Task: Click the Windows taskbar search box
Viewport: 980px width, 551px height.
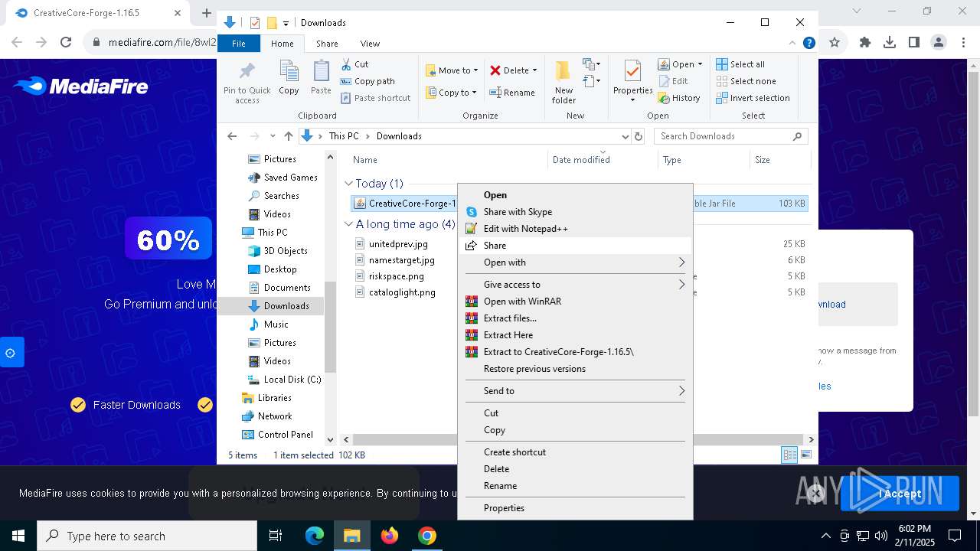Action: 147,536
